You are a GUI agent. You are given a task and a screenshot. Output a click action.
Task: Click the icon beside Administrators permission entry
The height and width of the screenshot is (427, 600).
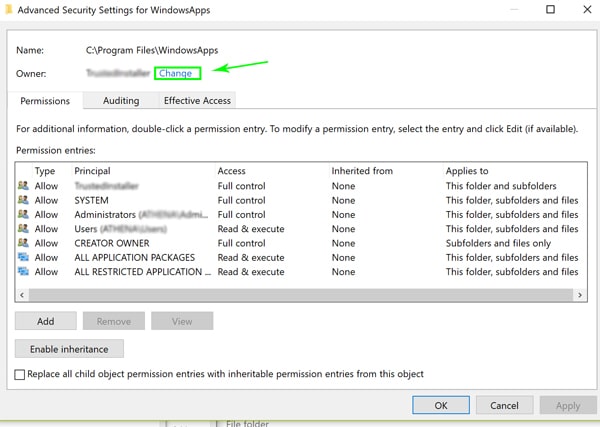(23, 214)
